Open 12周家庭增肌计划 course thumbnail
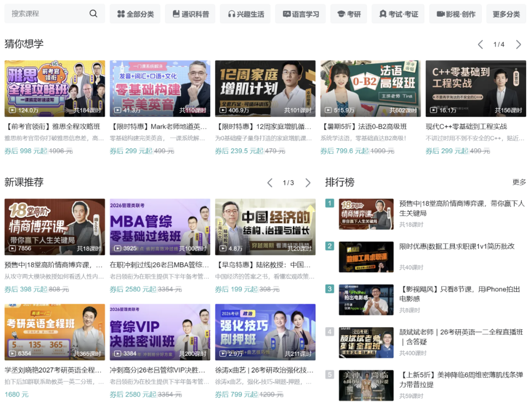The image size is (532, 409). coord(265,89)
